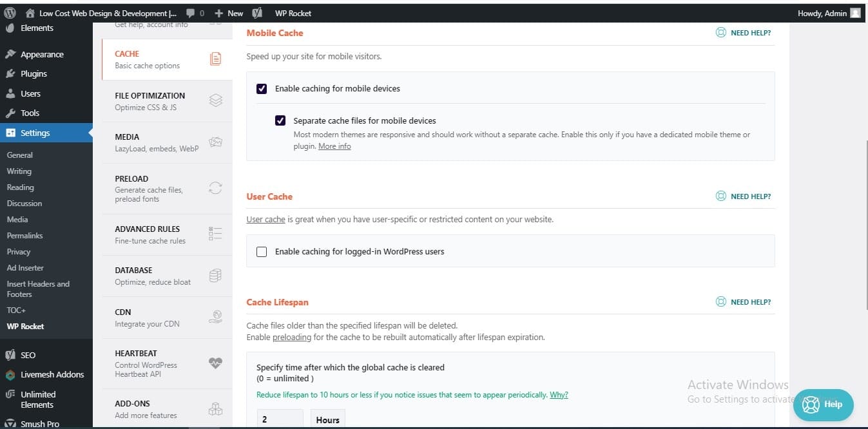Open the WP Rocket admin bar menu

click(293, 13)
